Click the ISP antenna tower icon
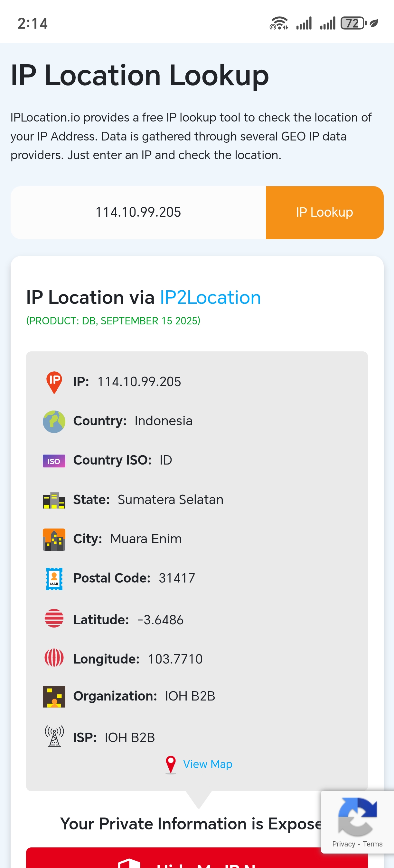 54,736
